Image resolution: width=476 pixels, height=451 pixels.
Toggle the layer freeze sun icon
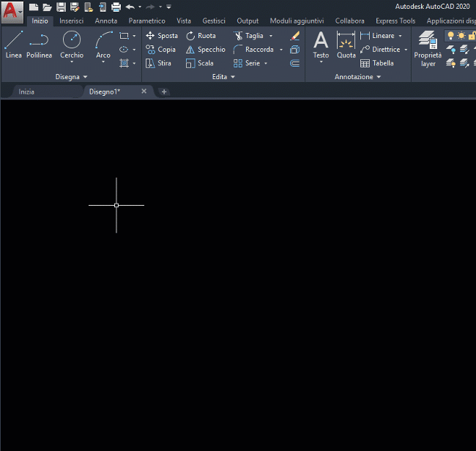pyautogui.click(x=461, y=36)
